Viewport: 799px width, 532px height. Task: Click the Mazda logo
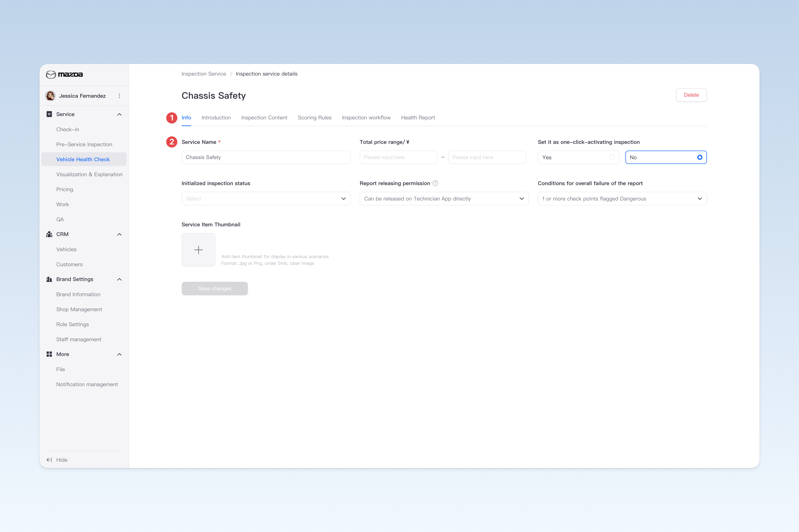coord(65,74)
